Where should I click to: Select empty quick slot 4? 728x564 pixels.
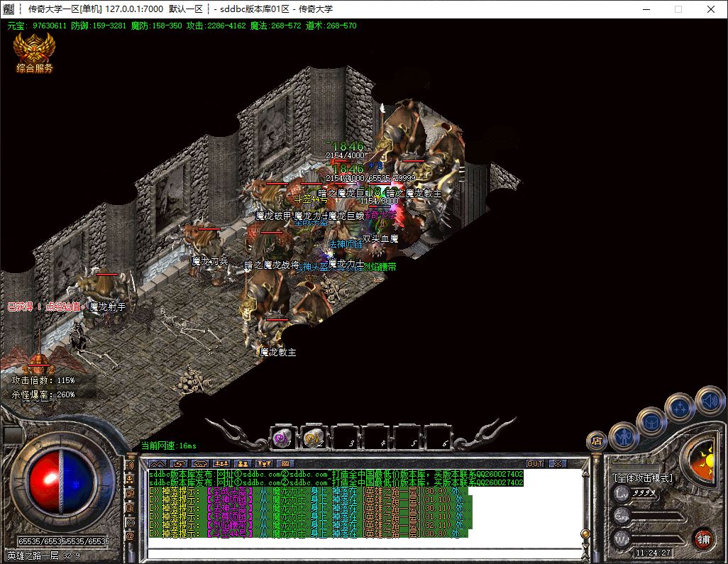[375, 438]
